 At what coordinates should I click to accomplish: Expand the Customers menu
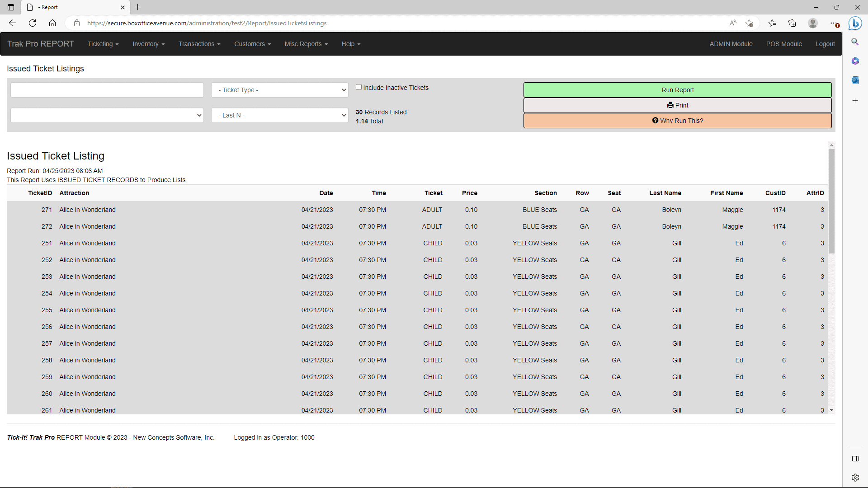click(x=253, y=44)
